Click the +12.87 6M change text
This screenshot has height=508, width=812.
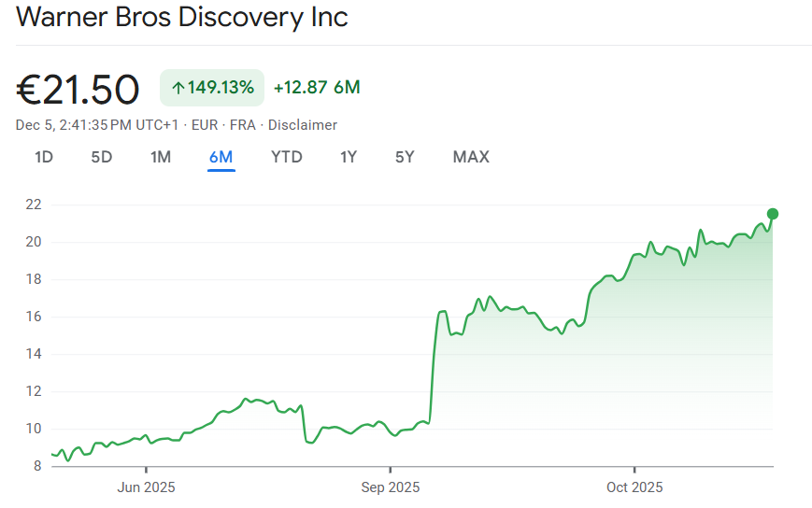(317, 88)
